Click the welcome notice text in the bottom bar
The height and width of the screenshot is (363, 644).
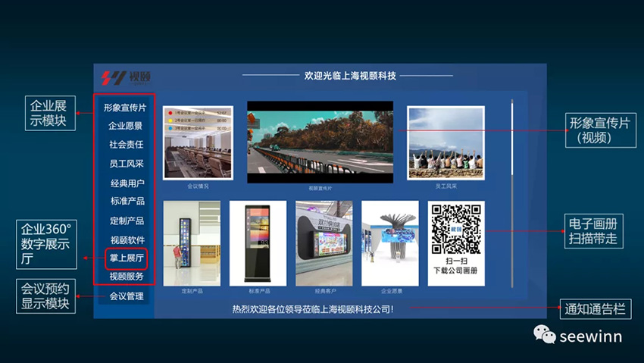click(313, 309)
